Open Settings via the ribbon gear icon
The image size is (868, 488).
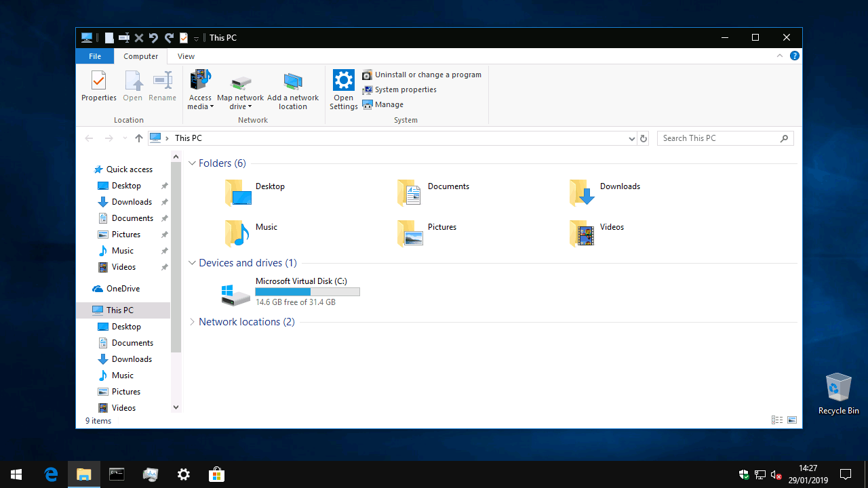coord(343,89)
